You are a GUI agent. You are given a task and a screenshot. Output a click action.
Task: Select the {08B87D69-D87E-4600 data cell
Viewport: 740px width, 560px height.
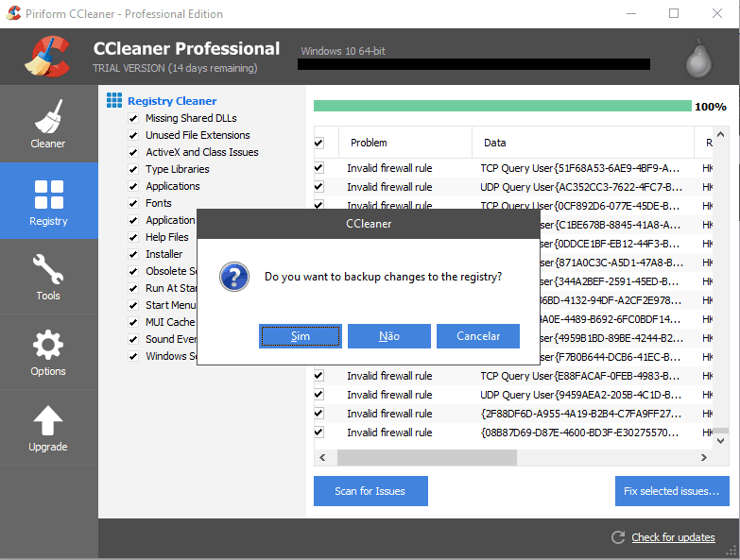pyautogui.click(x=580, y=433)
